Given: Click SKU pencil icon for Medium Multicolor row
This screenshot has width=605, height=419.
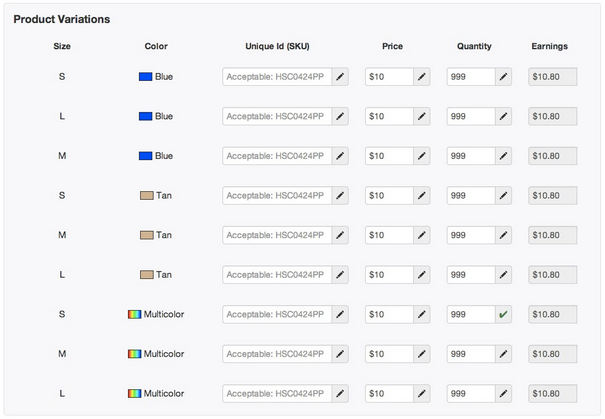Looking at the screenshot, I should point(340,354).
